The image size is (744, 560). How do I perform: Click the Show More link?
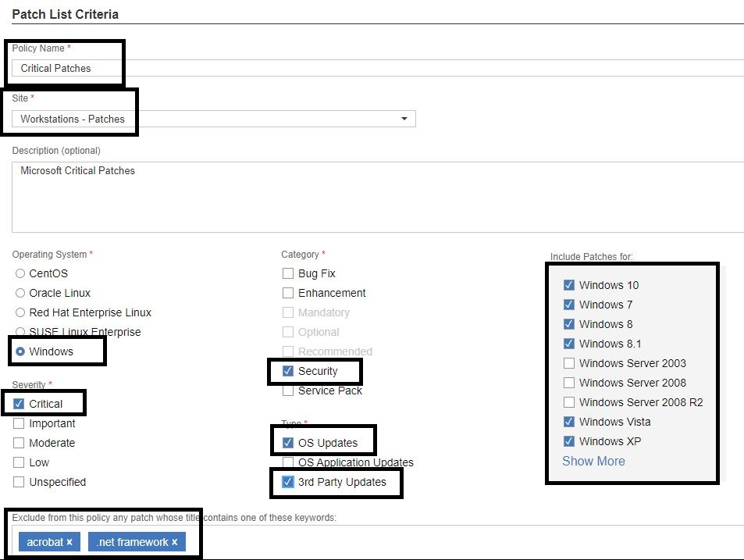point(593,461)
